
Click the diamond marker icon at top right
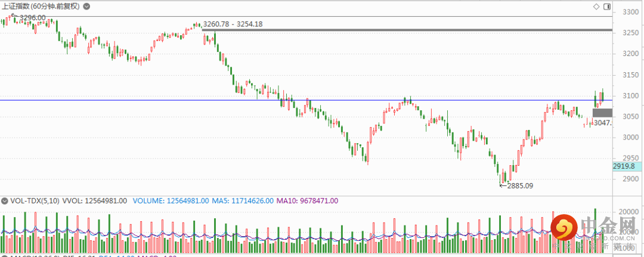[596, 6]
